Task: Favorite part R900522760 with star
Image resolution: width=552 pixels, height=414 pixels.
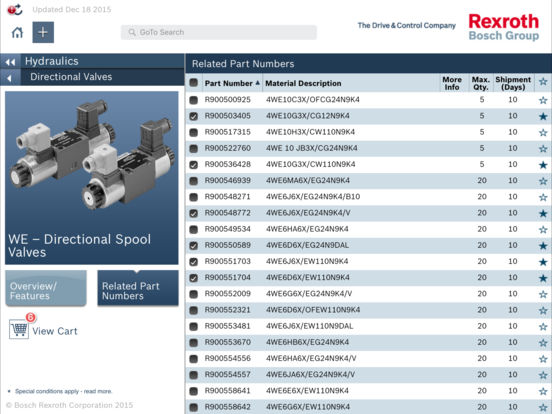Action: [x=543, y=149]
